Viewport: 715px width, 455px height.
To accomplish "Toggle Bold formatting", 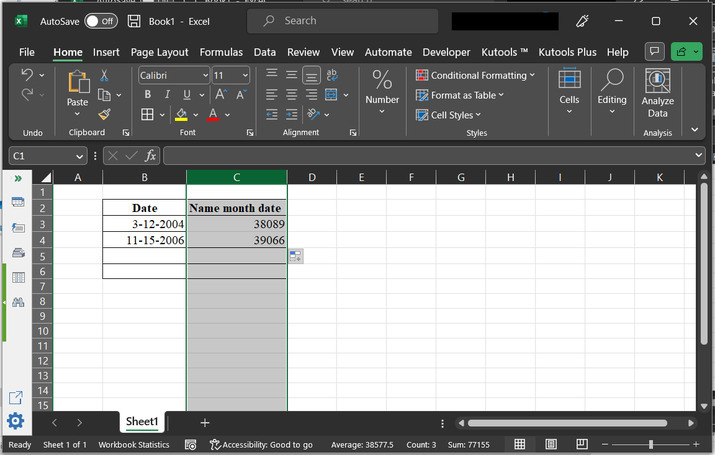I will coord(147,95).
